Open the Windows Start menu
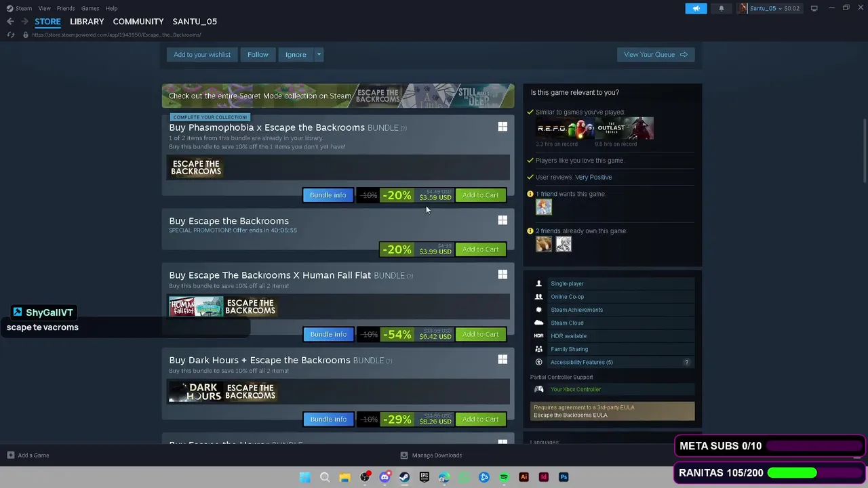This screenshot has height=488, width=868. coord(304,477)
